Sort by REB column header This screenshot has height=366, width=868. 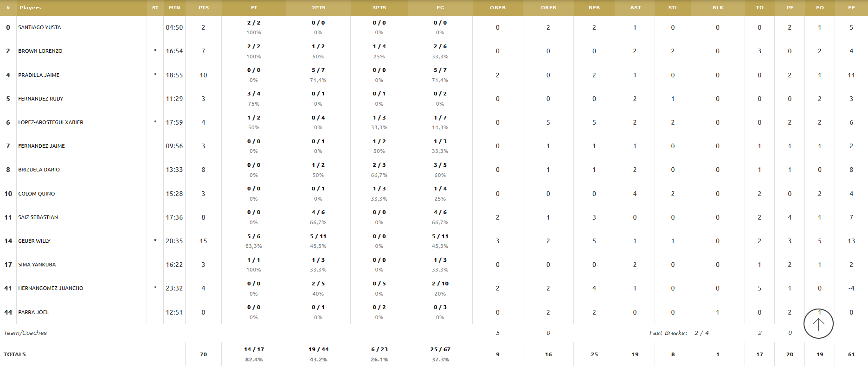pos(594,8)
